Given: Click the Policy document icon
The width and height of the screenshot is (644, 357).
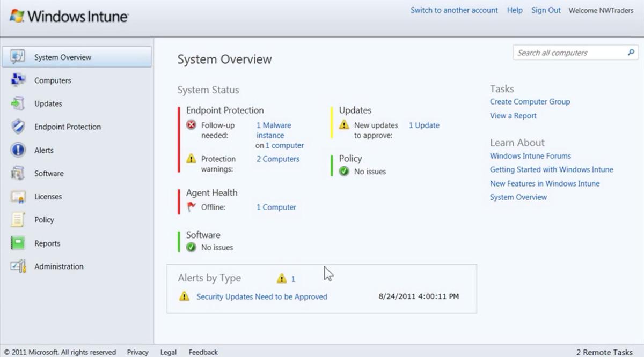Looking at the screenshot, I should click(x=18, y=220).
